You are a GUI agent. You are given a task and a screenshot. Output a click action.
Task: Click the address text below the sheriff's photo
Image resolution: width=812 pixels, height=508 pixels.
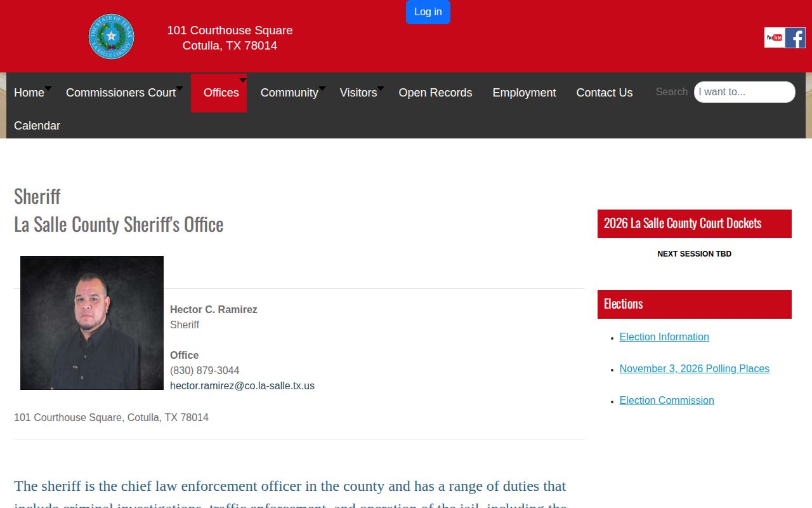click(111, 418)
